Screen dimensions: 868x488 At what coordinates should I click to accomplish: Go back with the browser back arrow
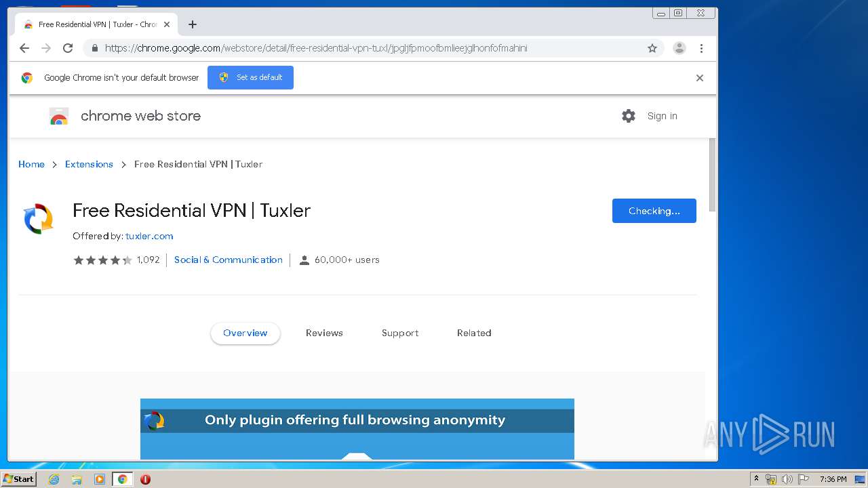pyautogui.click(x=24, y=48)
